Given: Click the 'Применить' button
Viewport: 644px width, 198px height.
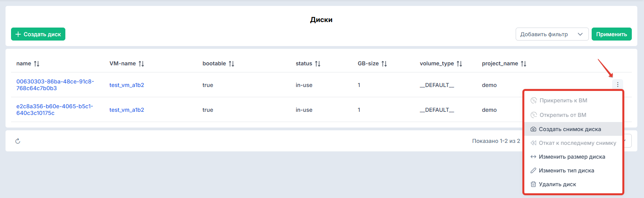Looking at the screenshot, I should (x=611, y=34).
